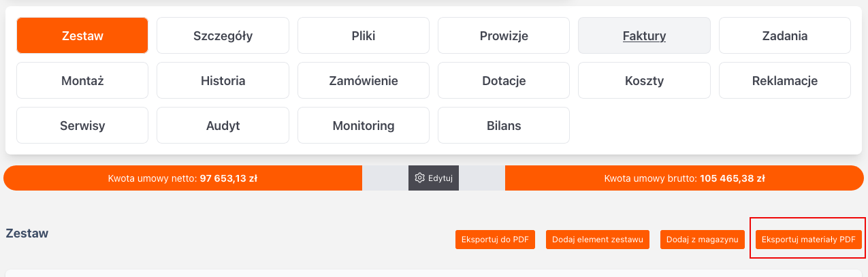
Task: Click Dodaj element zestawu button
Action: (x=598, y=240)
